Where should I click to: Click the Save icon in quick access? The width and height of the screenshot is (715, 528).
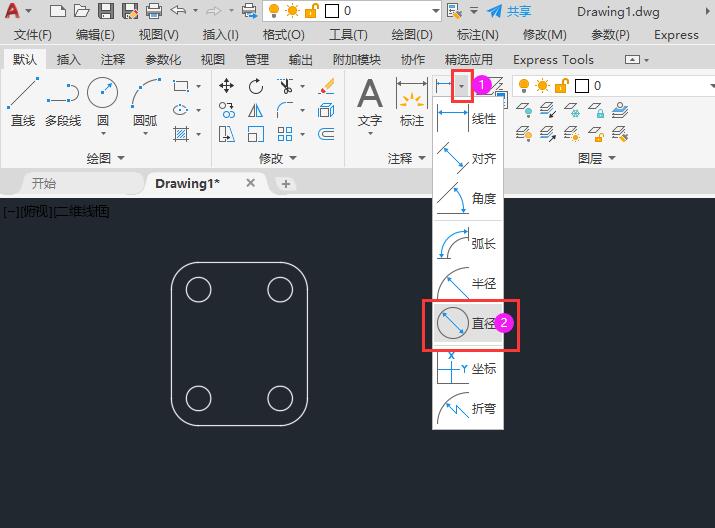pyautogui.click(x=106, y=10)
